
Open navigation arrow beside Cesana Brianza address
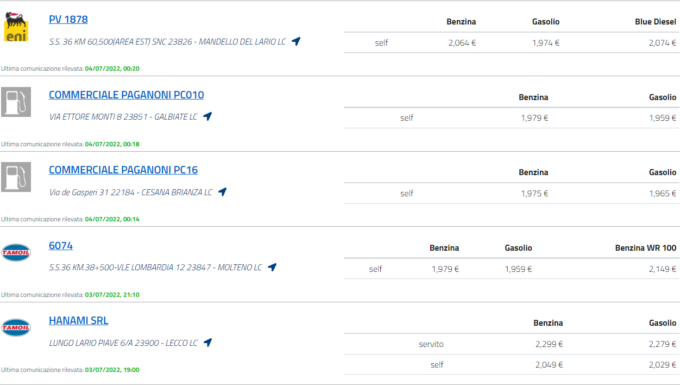(x=222, y=192)
